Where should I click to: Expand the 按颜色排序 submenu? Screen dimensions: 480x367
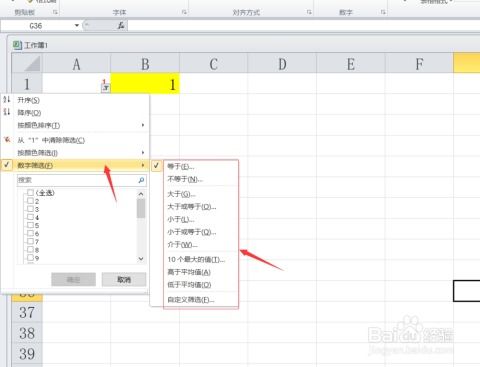(x=75, y=125)
